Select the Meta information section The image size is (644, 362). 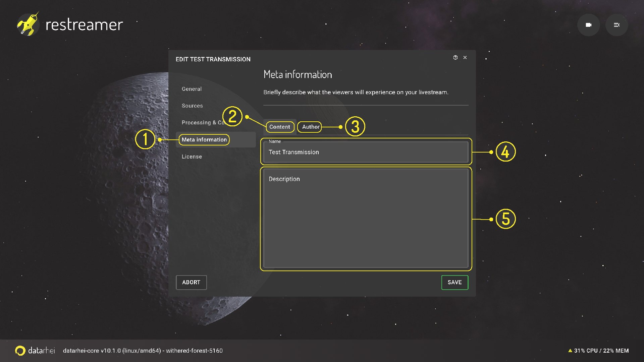pyautogui.click(x=203, y=139)
